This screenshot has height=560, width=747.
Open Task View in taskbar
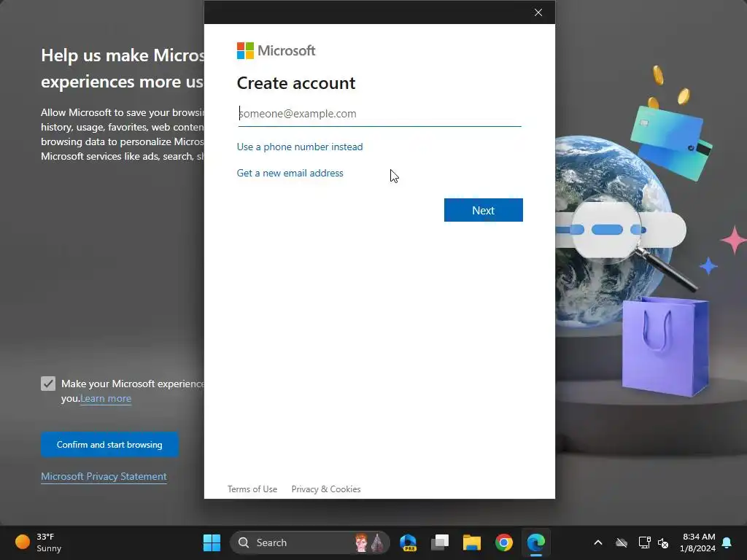pos(440,542)
